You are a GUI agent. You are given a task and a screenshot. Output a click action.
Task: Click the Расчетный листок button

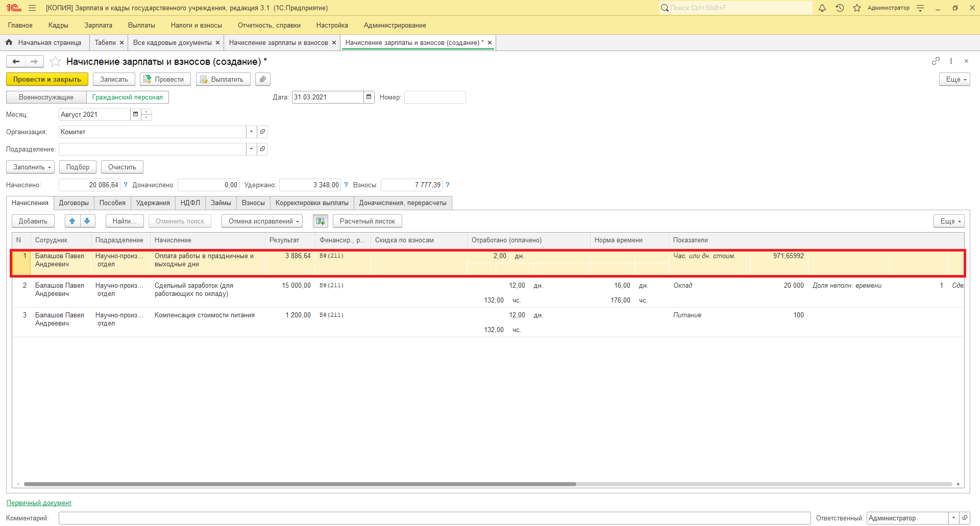pyautogui.click(x=367, y=221)
